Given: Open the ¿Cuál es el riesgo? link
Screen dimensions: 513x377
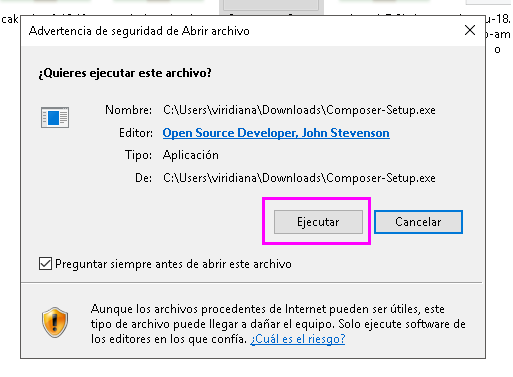Looking at the screenshot, I should click(x=298, y=339).
